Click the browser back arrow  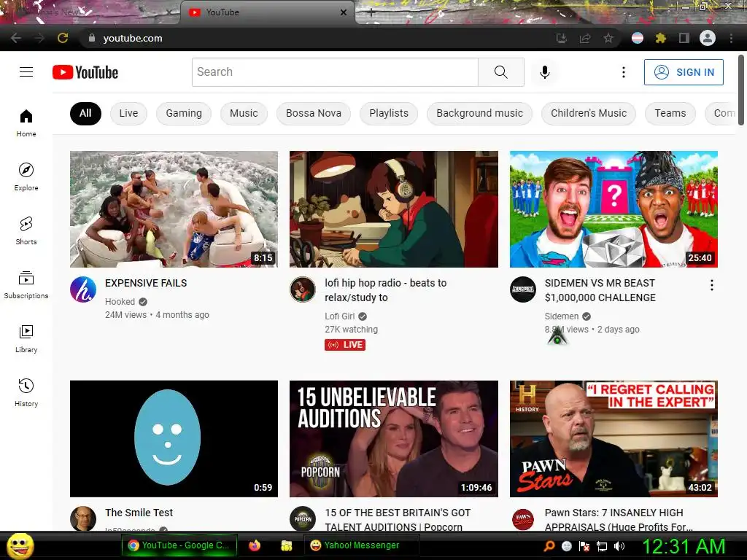click(16, 38)
